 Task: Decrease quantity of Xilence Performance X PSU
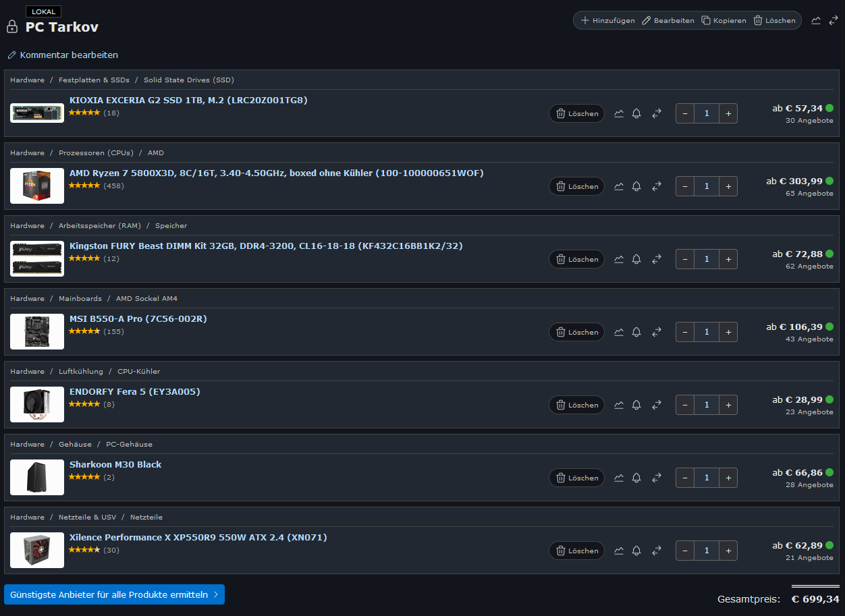(685, 551)
